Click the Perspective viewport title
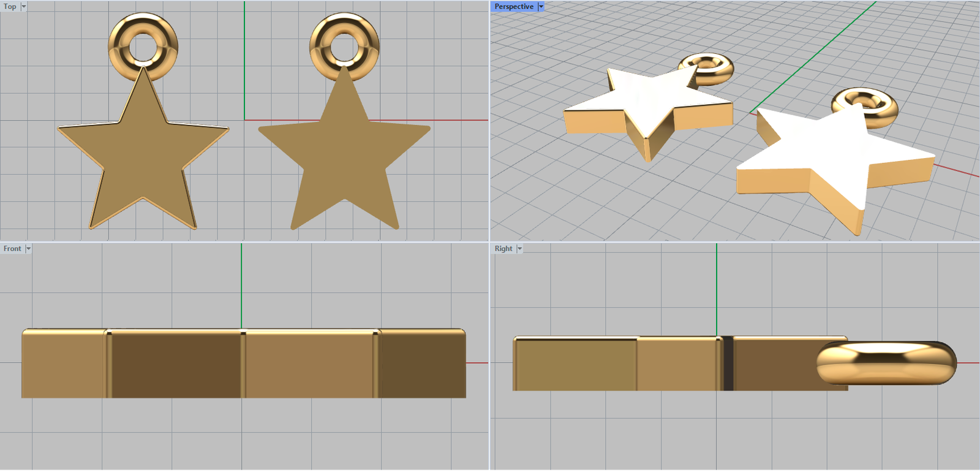The image size is (980, 473). [513, 7]
